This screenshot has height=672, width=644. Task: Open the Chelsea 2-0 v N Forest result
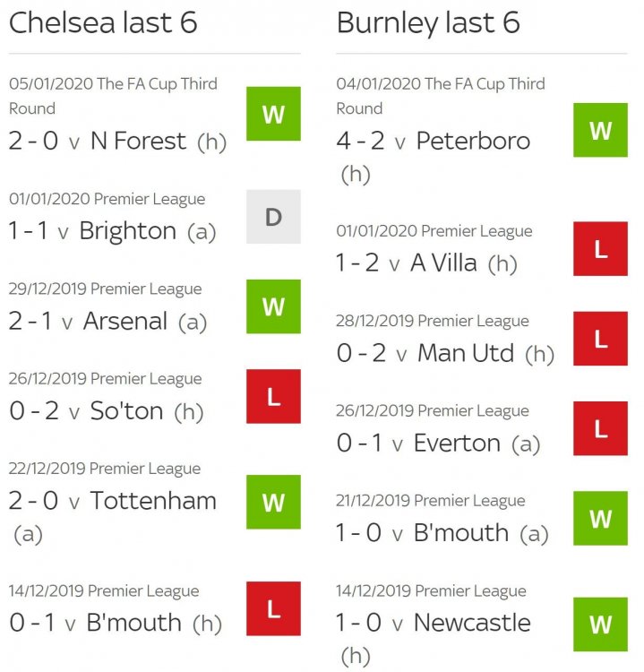[118, 141]
